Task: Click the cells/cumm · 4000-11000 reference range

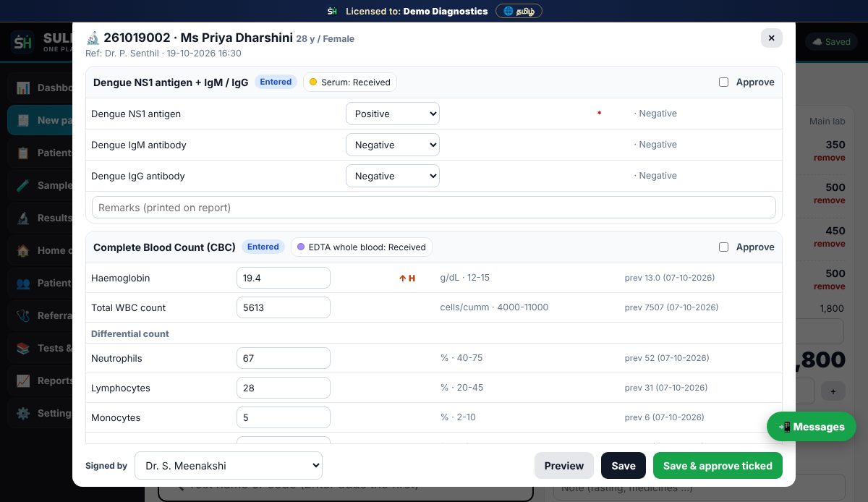Action: pos(494,307)
